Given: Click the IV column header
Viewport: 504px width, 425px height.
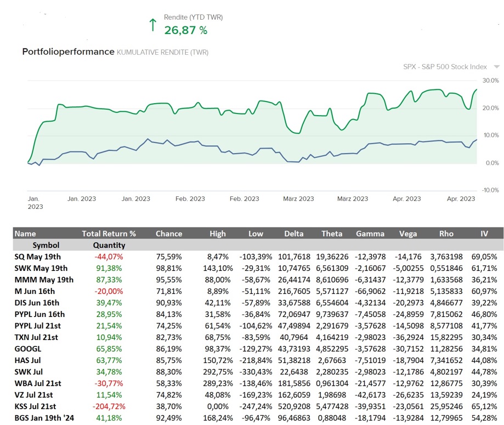Looking at the screenshot, I should coord(484,234).
